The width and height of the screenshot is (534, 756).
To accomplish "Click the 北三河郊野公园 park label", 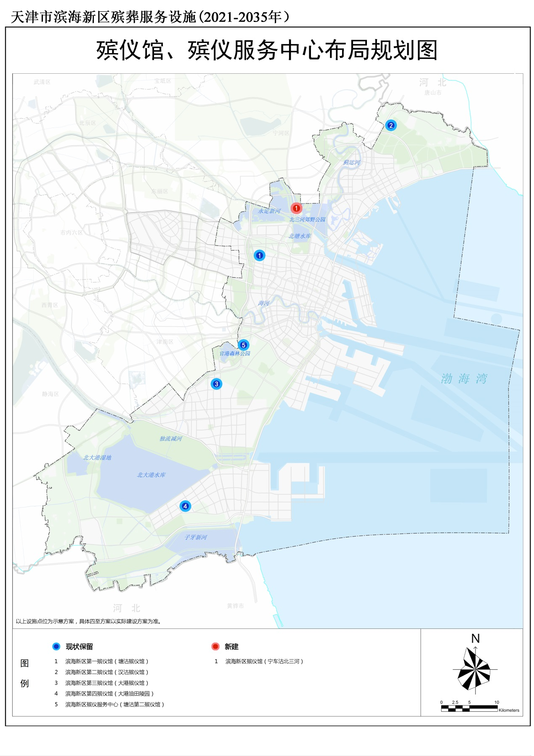I will coord(307,219).
